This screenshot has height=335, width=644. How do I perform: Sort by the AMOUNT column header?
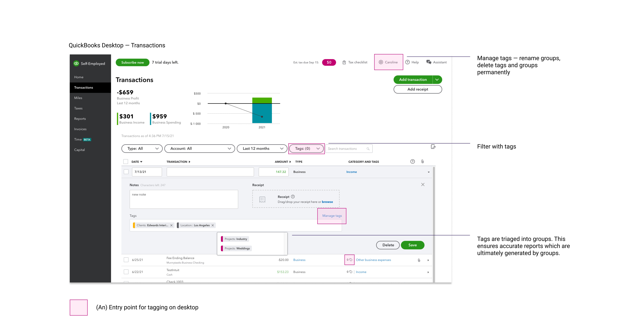[283, 162]
